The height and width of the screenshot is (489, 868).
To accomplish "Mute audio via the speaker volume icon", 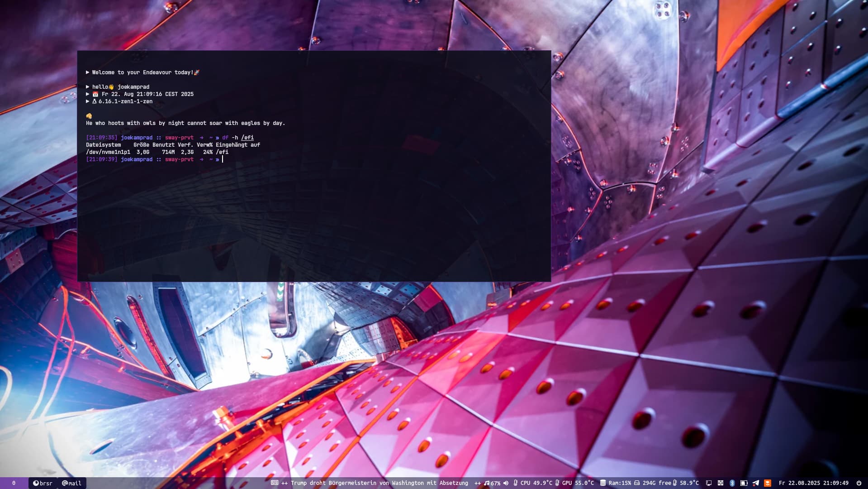I will point(506,483).
